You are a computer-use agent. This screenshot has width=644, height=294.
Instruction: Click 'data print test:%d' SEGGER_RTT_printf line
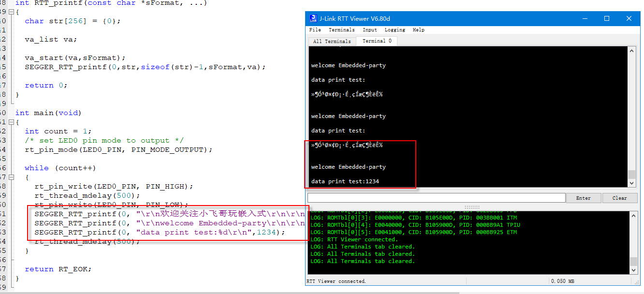(x=160, y=232)
